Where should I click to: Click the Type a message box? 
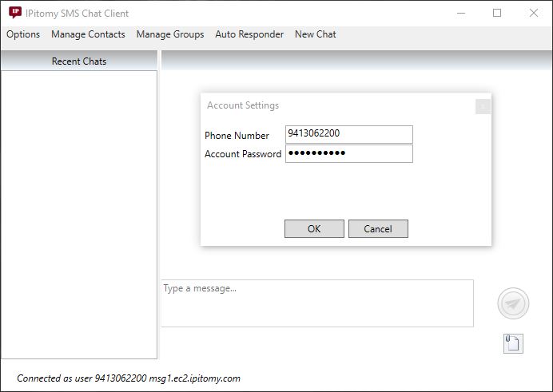[x=317, y=303]
